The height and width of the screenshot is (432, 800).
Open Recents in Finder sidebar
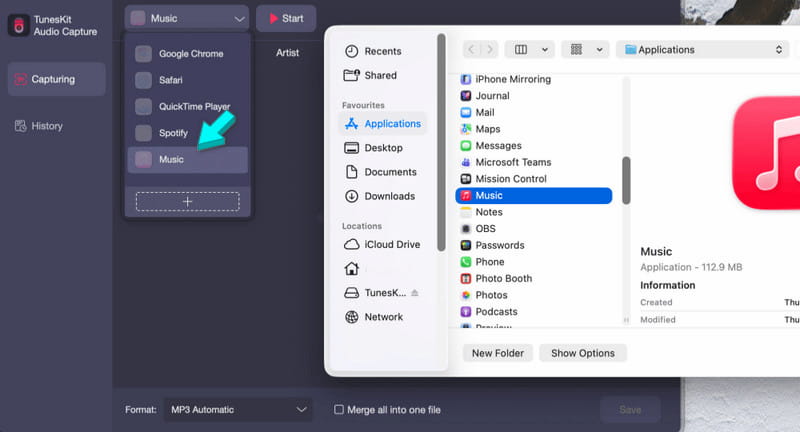(383, 51)
